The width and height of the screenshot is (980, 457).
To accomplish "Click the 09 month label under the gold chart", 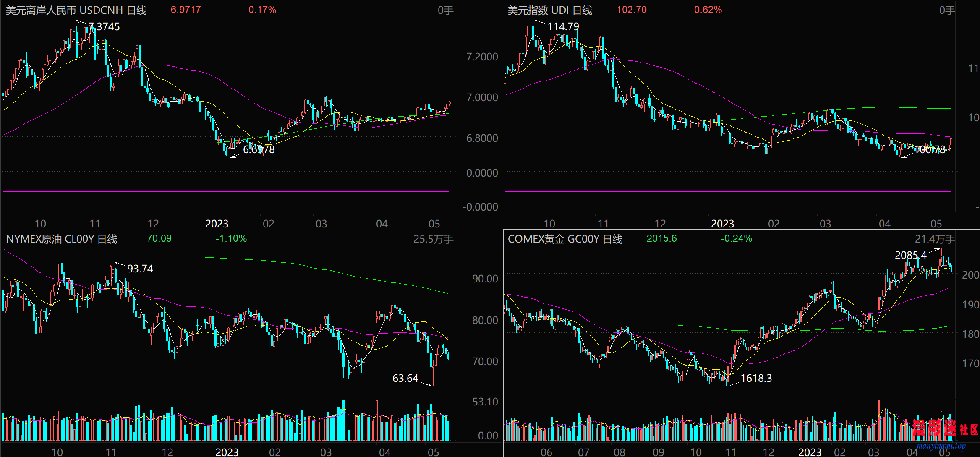I will click(659, 452).
